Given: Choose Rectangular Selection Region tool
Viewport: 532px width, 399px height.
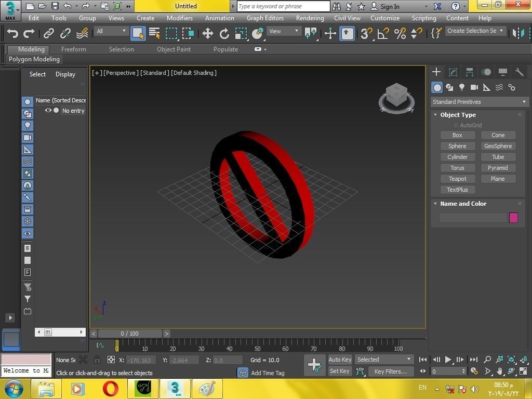Looking at the screenshot, I should click(x=171, y=33).
